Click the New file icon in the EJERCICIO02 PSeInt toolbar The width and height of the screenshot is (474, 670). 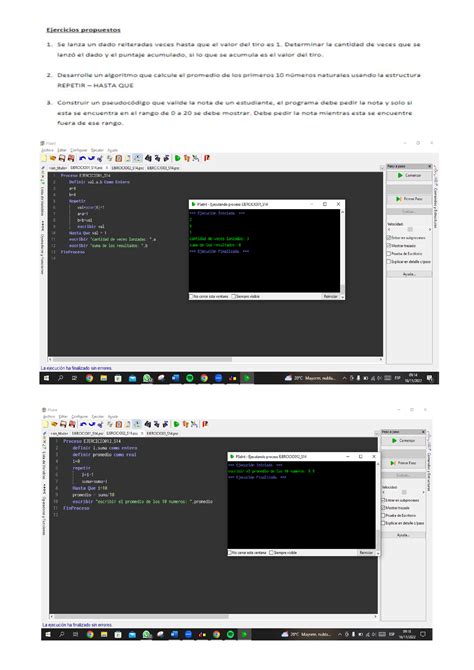[x=45, y=424]
